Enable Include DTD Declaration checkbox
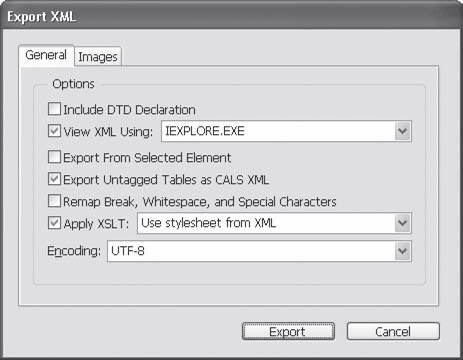Viewport: 463px width, 360px height. (54, 109)
